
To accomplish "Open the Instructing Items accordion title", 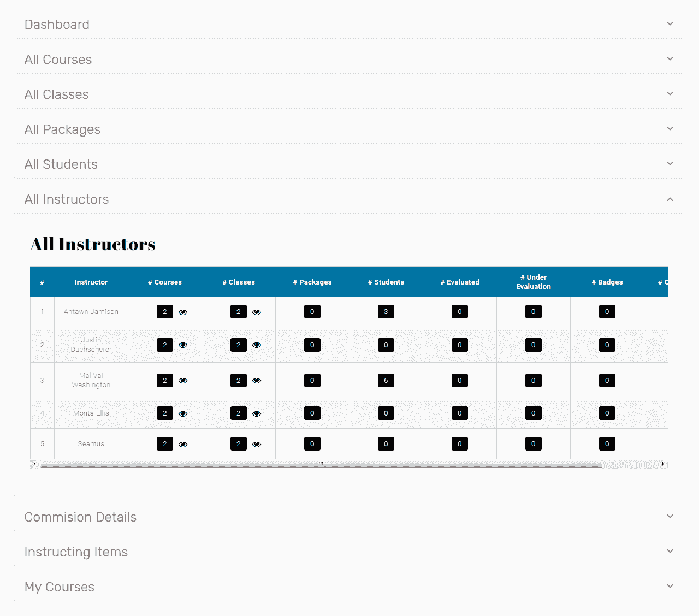I will [x=76, y=552].
